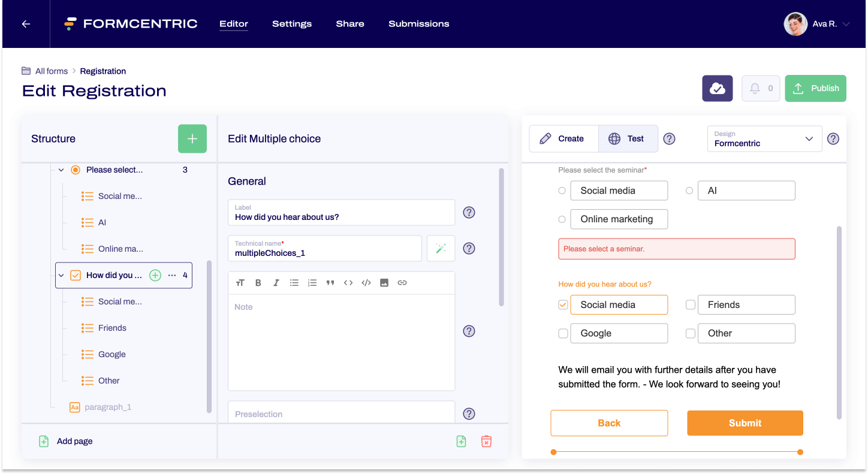Viewport: 868px width, 474px height.
Task: Apply italic formatting in the Note toolbar
Action: (x=276, y=282)
